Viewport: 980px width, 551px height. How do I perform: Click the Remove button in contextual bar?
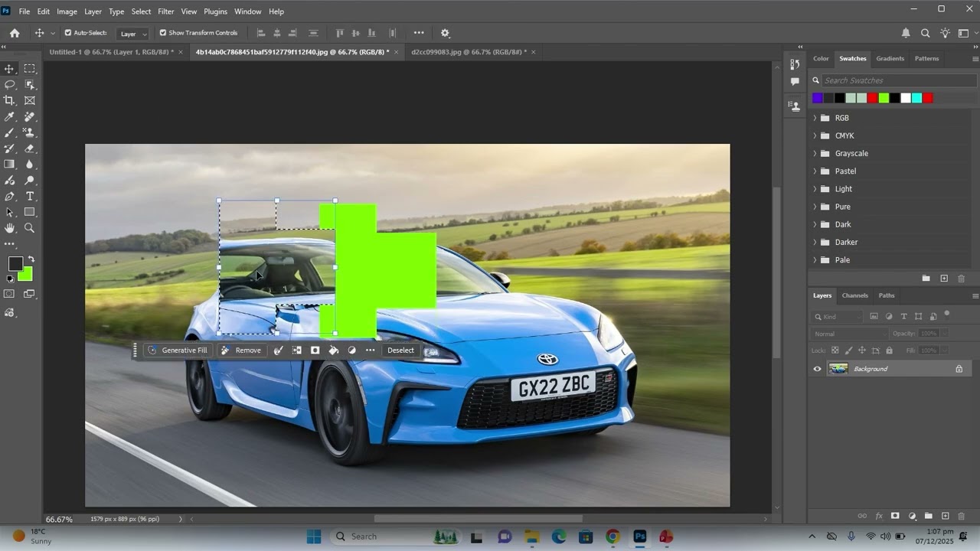click(240, 350)
